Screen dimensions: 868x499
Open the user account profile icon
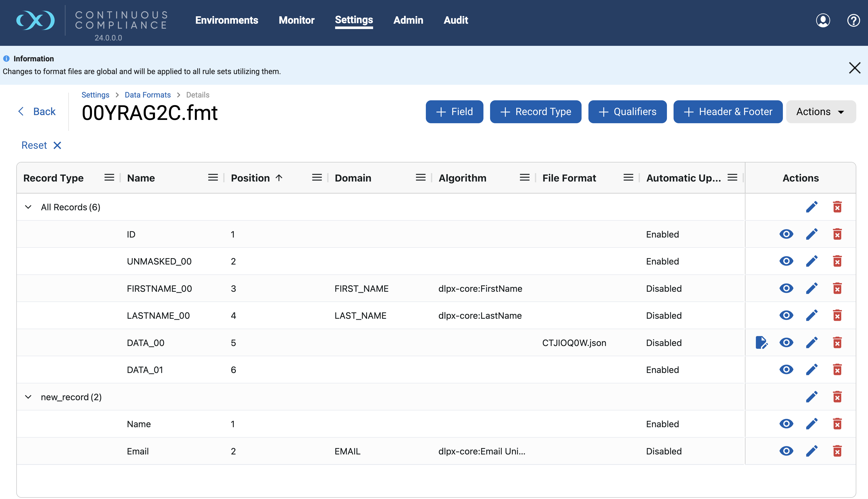click(x=823, y=20)
